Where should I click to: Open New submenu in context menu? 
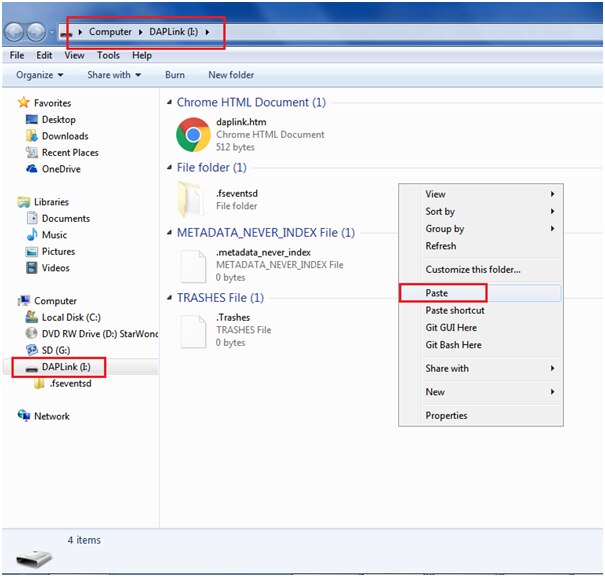(x=481, y=392)
